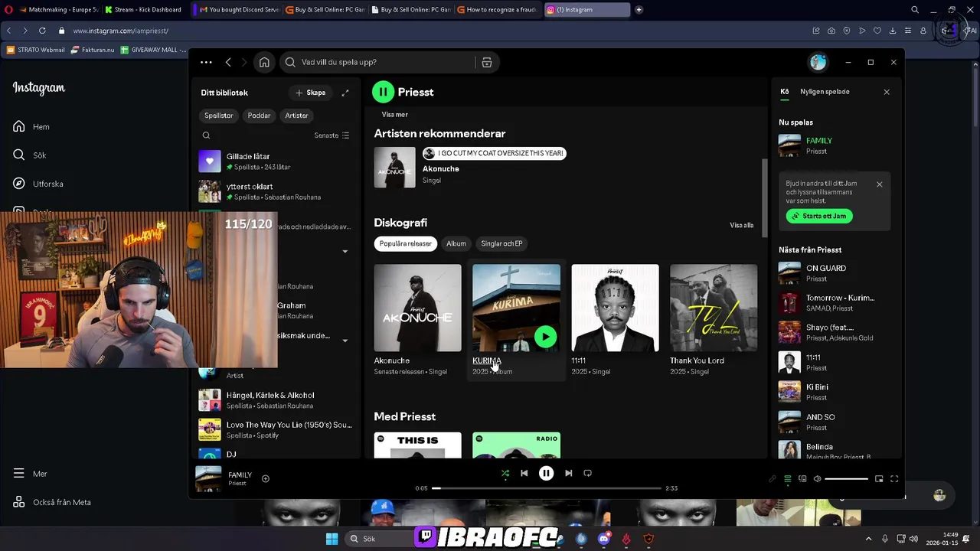Close the queue side panel
Image resolution: width=980 pixels, height=551 pixels.
click(x=887, y=92)
